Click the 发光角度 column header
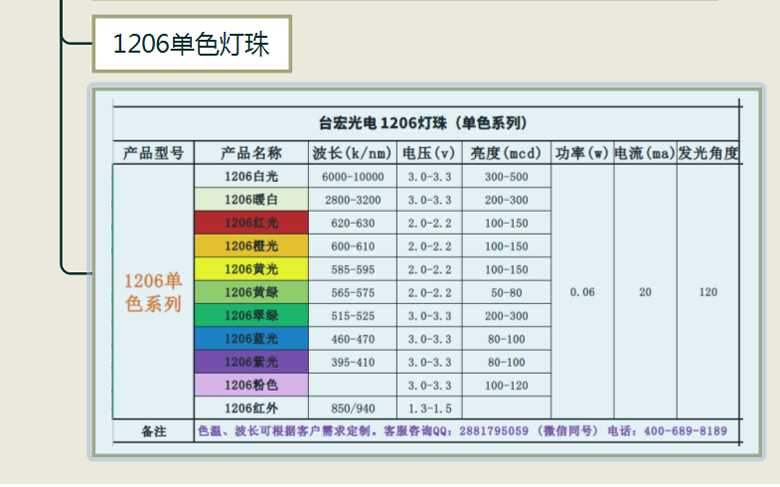 pyautogui.click(x=708, y=154)
